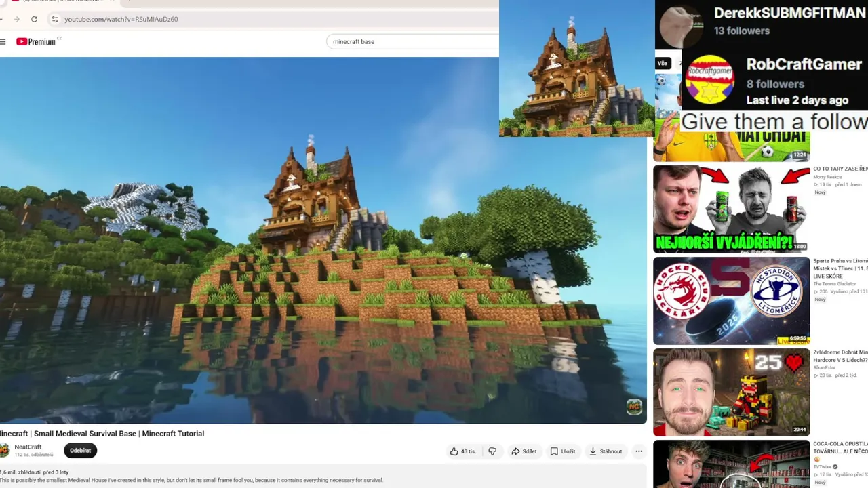Open the Sparta Praha vs Litoměřice title
This screenshot has height=488, width=868.
point(840,268)
